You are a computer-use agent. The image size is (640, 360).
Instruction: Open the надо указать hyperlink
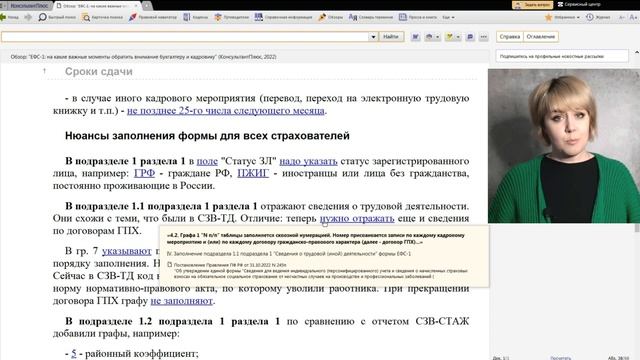[308, 161]
